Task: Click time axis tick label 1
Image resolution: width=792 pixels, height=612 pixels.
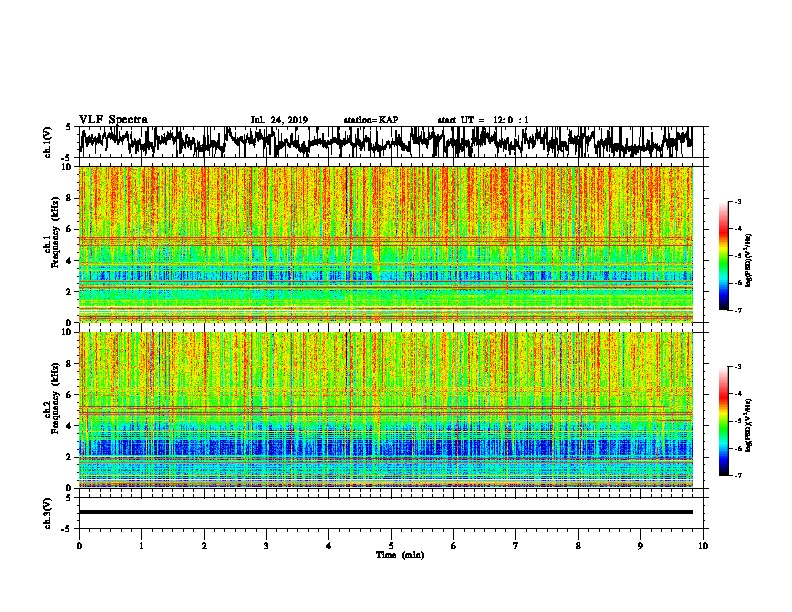Action: [141, 546]
